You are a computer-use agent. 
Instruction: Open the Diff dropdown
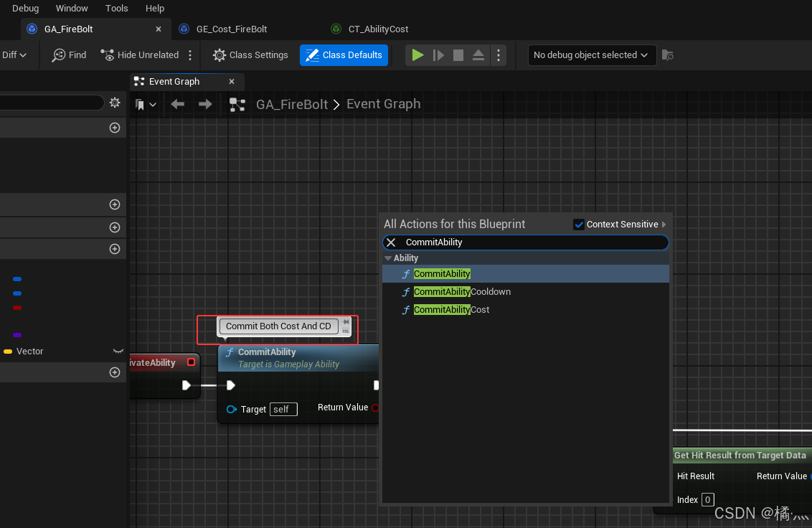(x=14, y=55)
